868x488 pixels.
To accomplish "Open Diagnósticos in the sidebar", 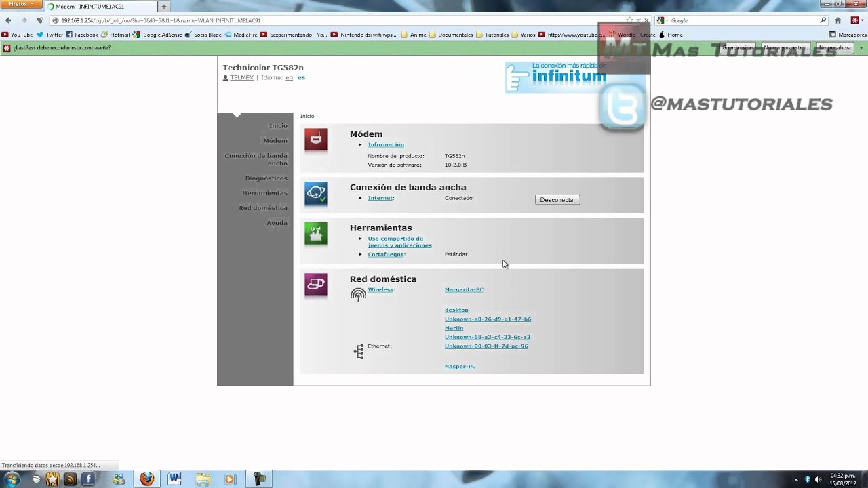I will (x=267, y=178).
